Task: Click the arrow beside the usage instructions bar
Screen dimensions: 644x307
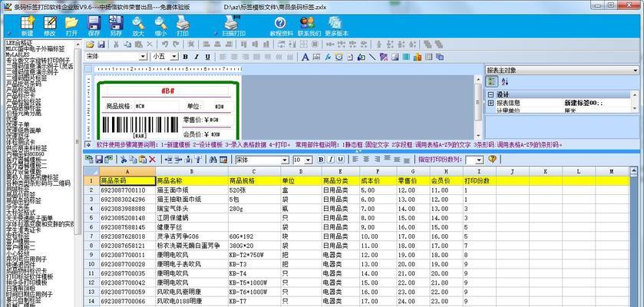Action: 88,144
